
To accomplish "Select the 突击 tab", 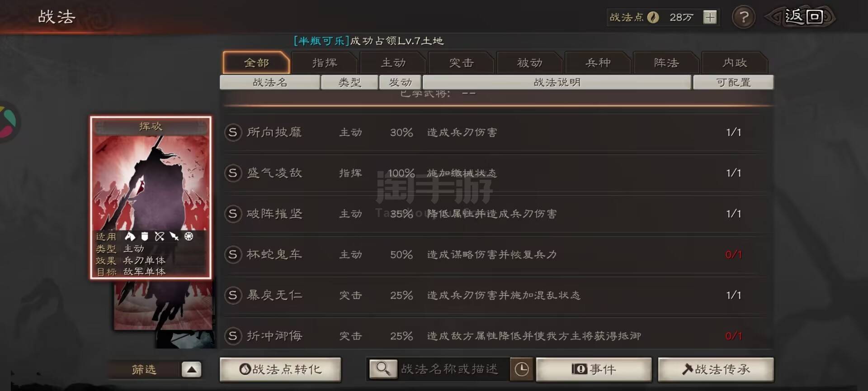I will pyautogui.click(x=461, y=62).
